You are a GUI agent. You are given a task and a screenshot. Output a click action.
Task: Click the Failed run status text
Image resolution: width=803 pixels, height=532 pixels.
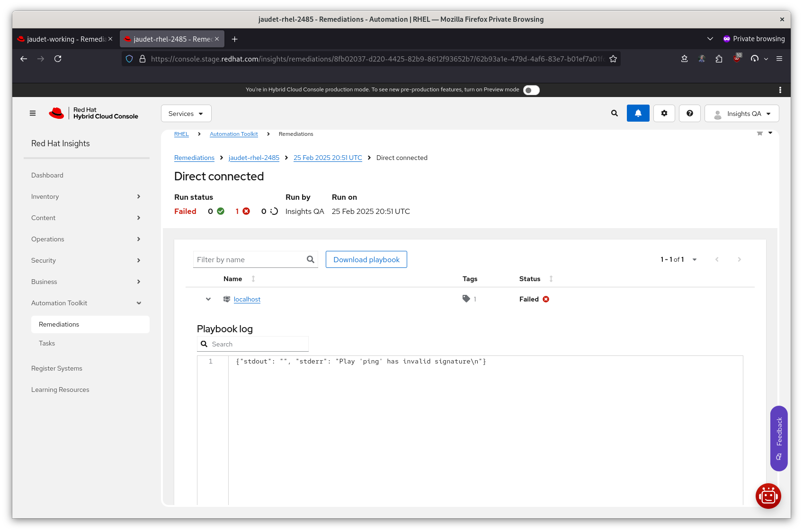[185, 211]
